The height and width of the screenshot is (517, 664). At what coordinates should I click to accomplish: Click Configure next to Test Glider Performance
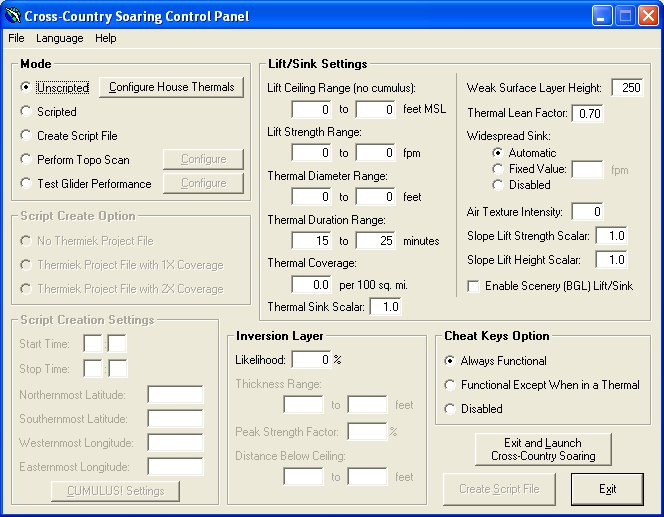point(204,183)
